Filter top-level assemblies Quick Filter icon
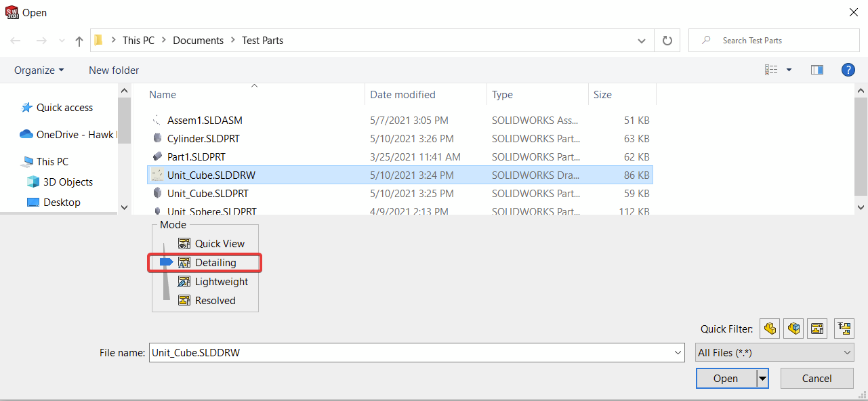The image size is (868, 401). 844,329
